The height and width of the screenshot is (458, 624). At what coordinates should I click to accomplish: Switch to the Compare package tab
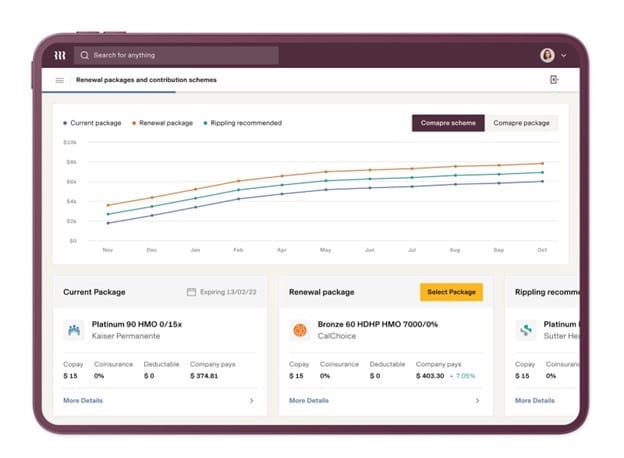pos(521,123)
